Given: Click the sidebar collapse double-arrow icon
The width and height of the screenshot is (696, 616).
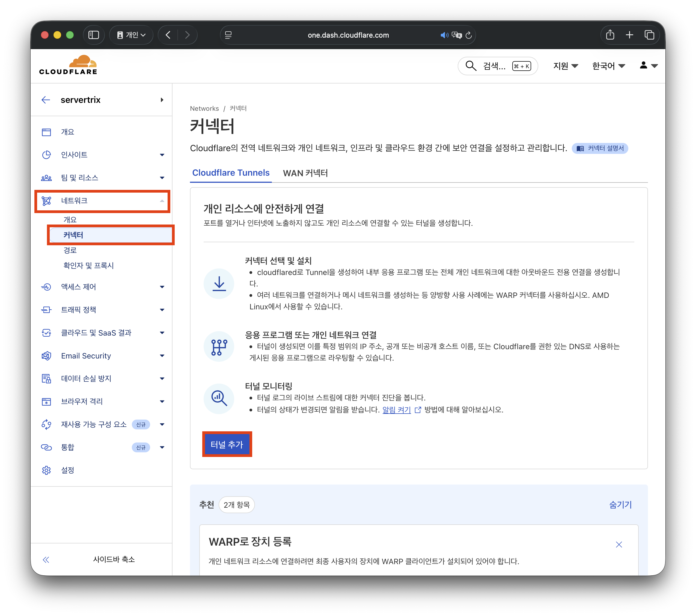Looking at the screenshot, I should point(46,560).
